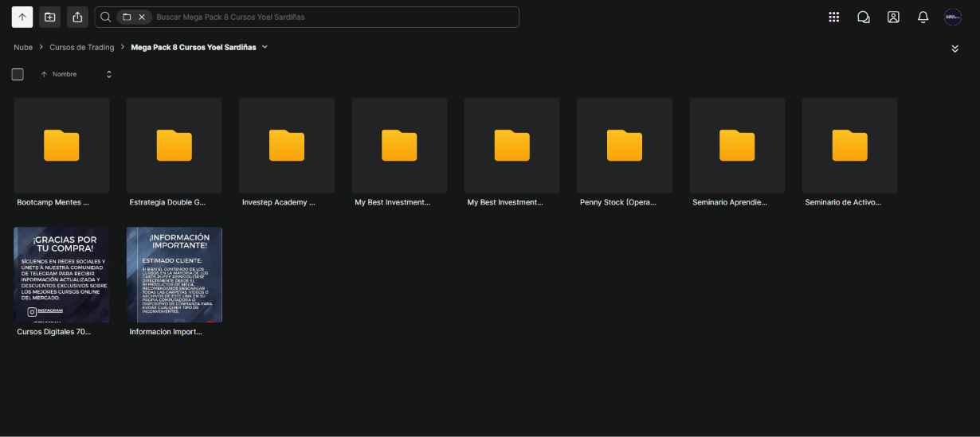
Task: Expand the current folder breadcrumb chevron
Action: point(265,47)
